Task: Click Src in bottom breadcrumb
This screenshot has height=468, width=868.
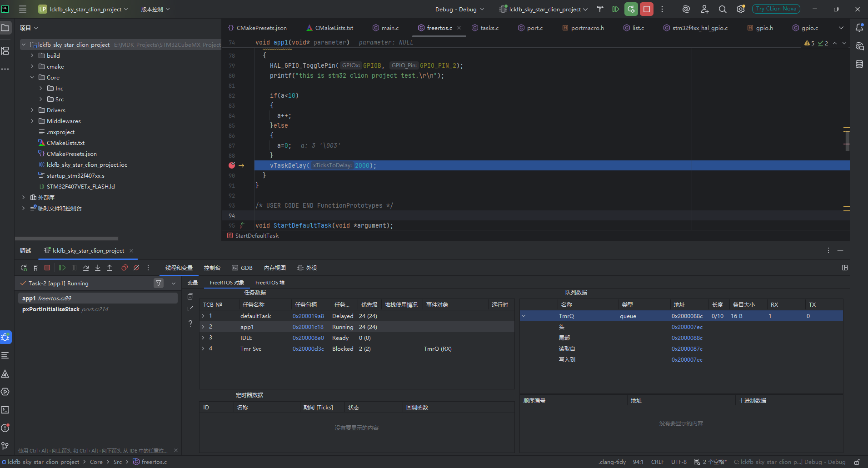Action: coord(118,462)
